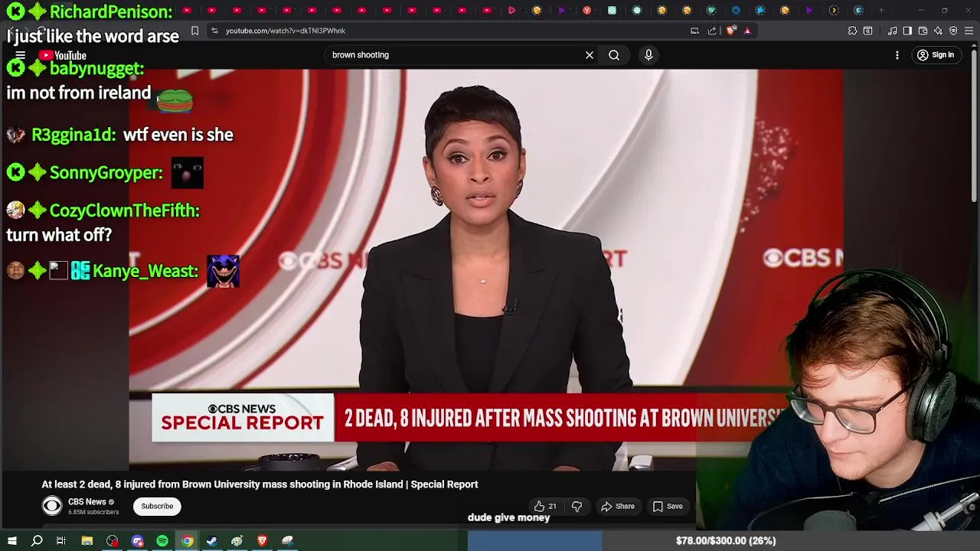The width and height of the screenshot is (980, 551).
Task: Subscribe to the CBS News channel
Action: pyautogui.click(x=157, y=506)
